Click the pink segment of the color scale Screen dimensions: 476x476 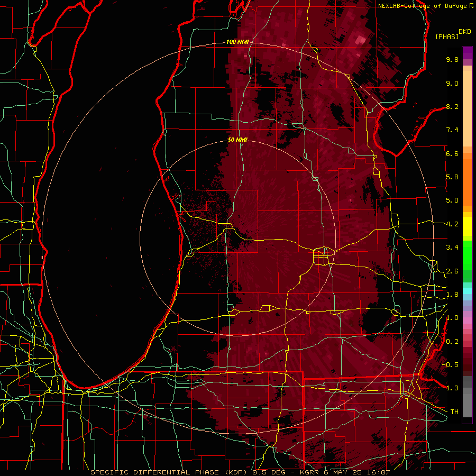[467, 321]
